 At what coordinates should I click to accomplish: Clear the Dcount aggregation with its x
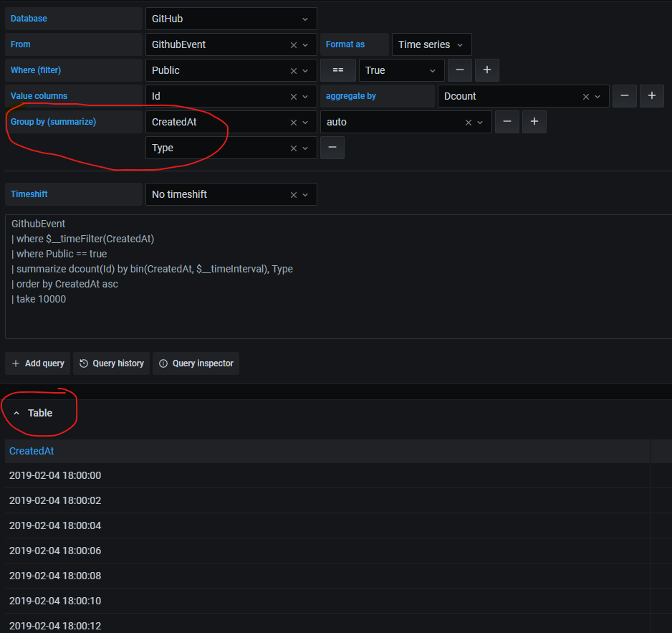coord(585,96)
